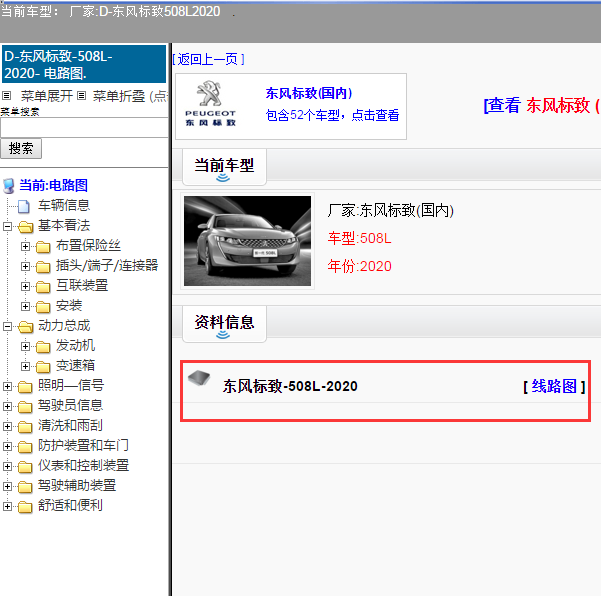Click the folder icon for 仪表和控制装置
Screen dimensions: 601x596
(25, 467)
